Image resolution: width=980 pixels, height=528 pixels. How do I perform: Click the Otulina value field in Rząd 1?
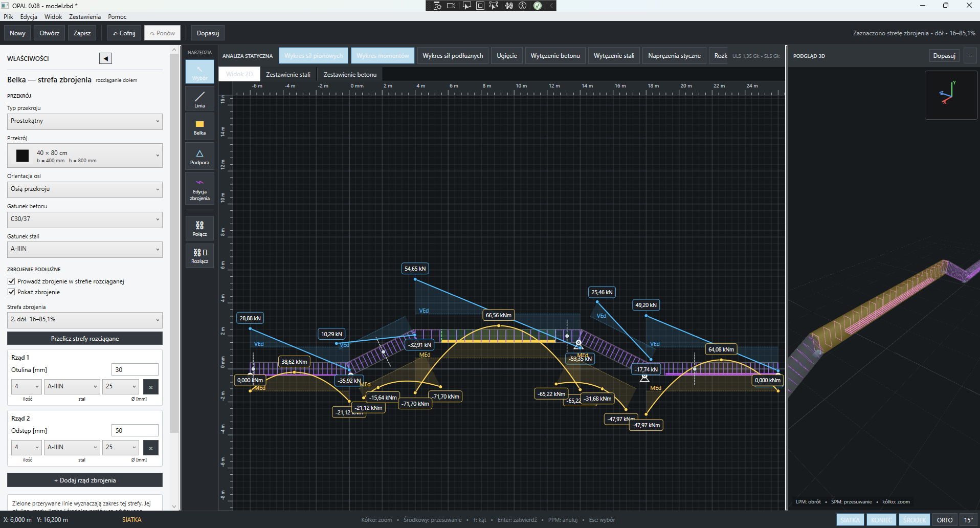135,370
